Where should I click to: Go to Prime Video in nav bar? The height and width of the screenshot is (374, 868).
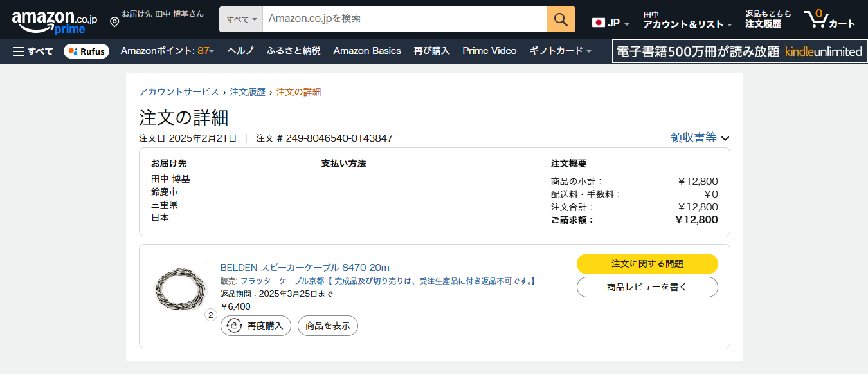click(x=489, y=51)
